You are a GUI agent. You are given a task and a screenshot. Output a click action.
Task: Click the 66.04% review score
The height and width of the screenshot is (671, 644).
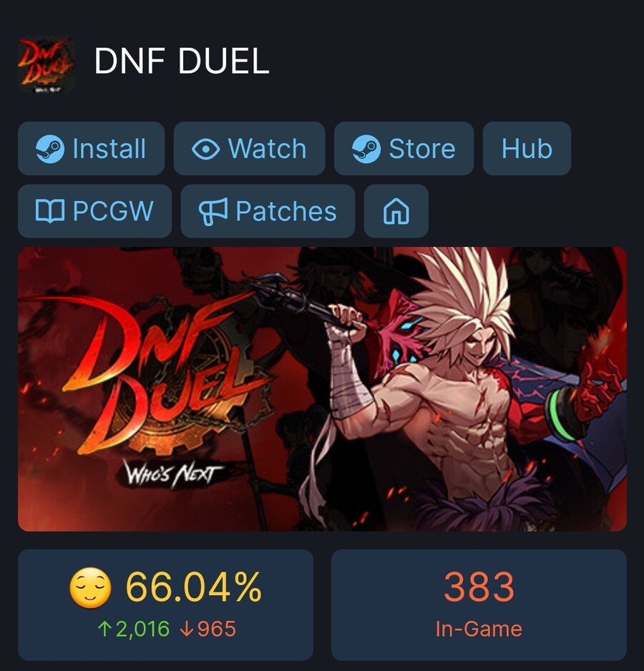point(193,587)
